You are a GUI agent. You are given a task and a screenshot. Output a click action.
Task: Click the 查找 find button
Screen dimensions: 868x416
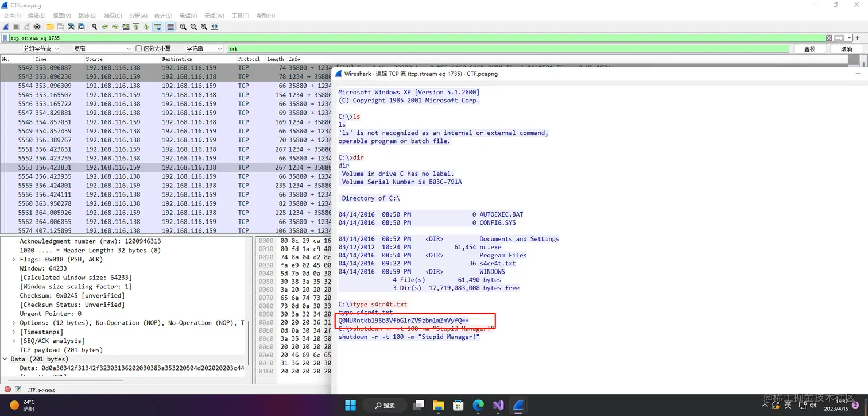click(809, 49)
